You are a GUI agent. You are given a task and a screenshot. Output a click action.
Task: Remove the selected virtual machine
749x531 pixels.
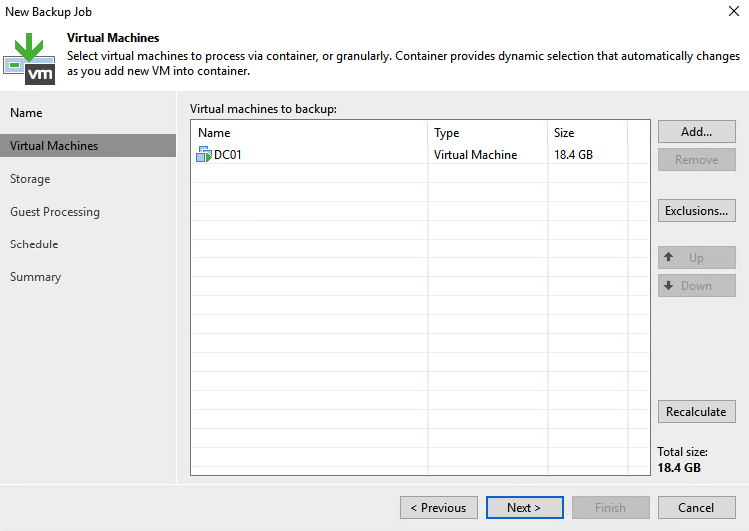point(696,159)
